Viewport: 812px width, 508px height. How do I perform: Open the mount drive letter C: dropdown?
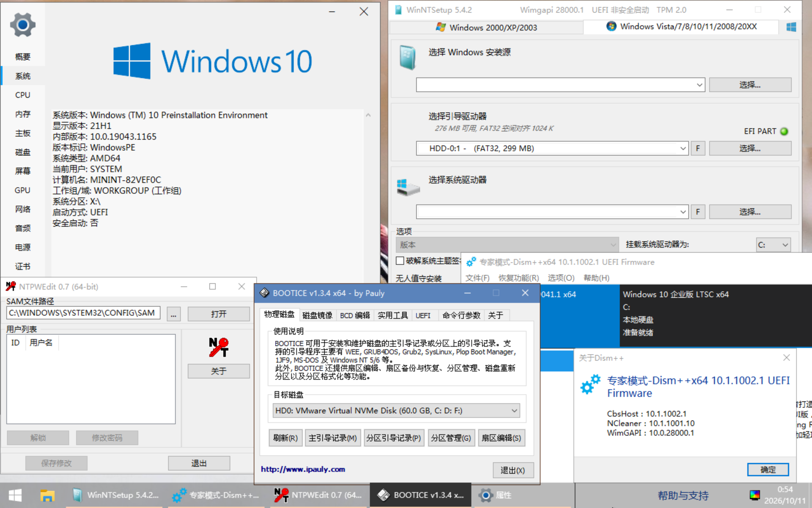click(774, 245)
